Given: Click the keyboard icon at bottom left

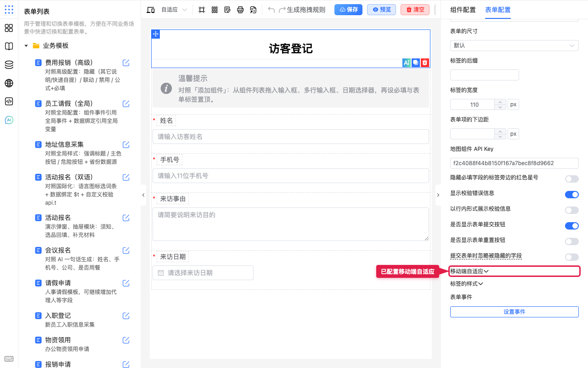Looking at the screenshot, I should click(x=9, y=359).
